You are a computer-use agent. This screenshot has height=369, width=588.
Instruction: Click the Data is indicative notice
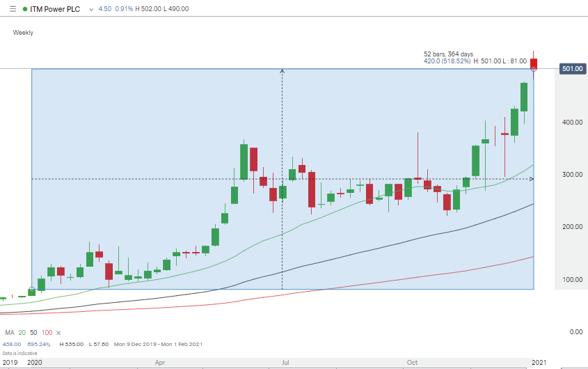(x=20, y=353)
